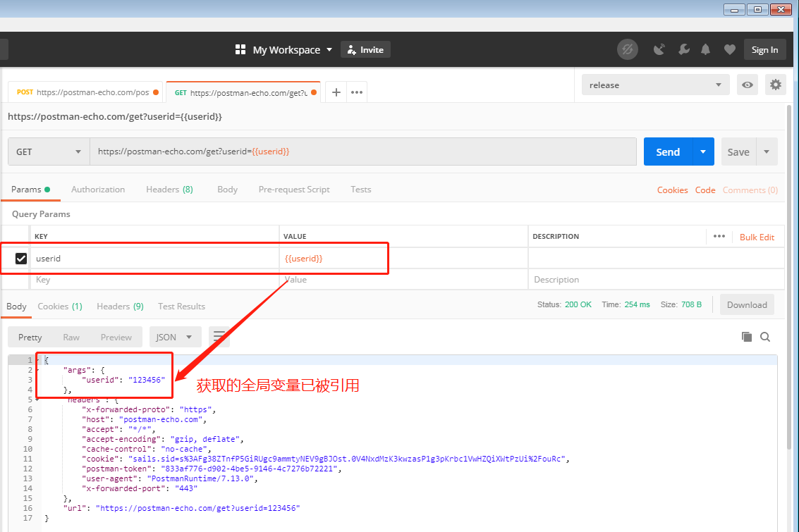Toggle the userid parameter checkbox
This screenshot has width=799, height=532.
click(21, 259)
